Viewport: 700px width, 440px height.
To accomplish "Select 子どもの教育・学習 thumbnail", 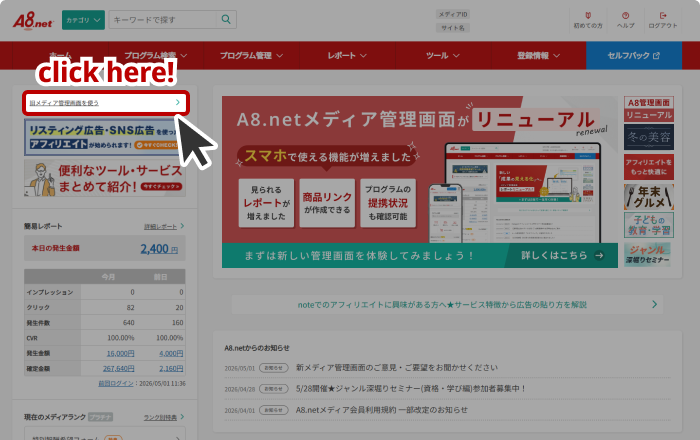I will [649, 225].
